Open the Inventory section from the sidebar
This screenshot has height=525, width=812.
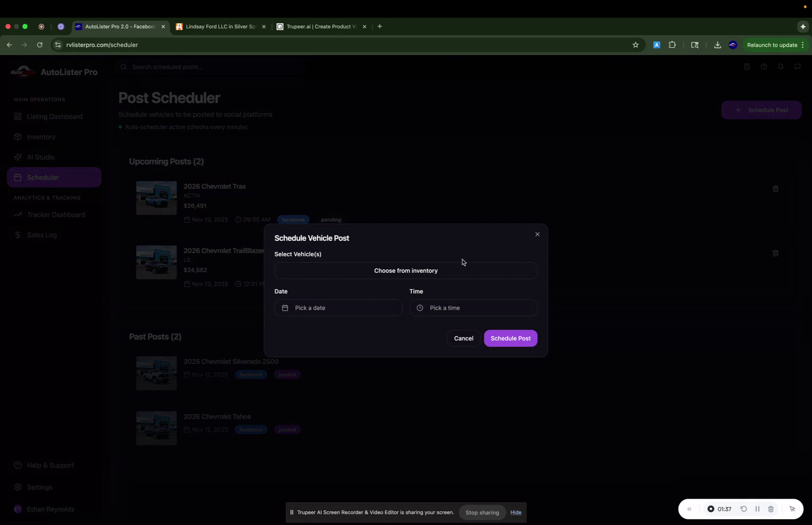[x=41, y=137]
